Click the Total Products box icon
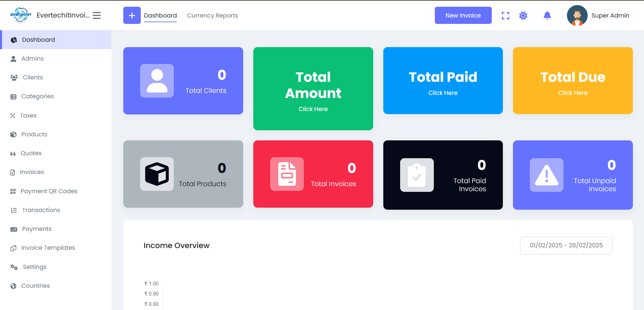 157,174
